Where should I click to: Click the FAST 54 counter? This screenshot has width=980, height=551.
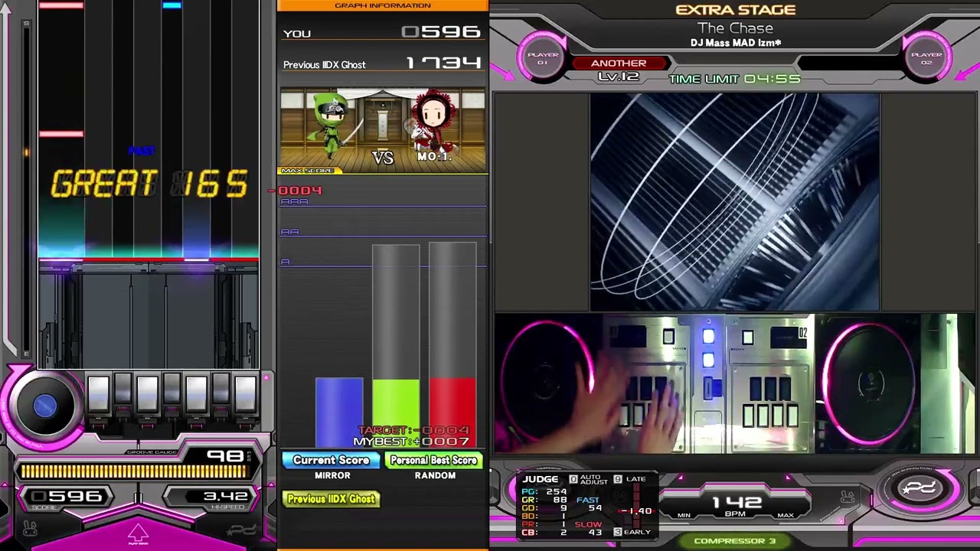[x=589, y=504]
